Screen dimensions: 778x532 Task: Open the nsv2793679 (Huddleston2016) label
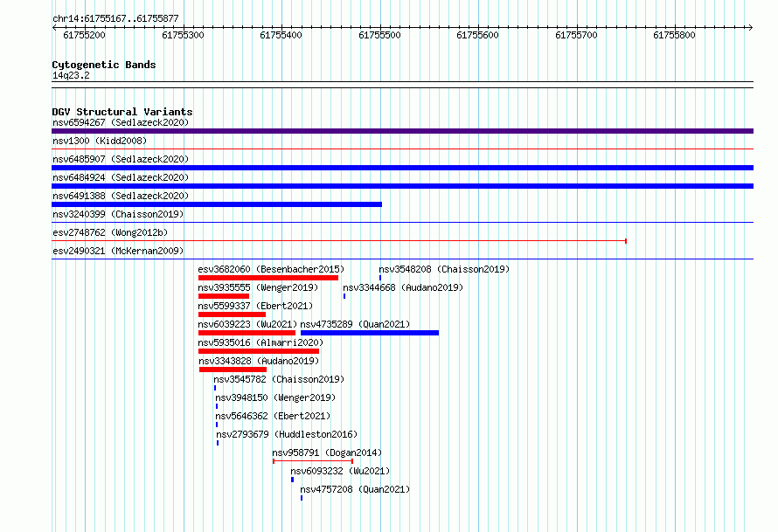(287, 434)
